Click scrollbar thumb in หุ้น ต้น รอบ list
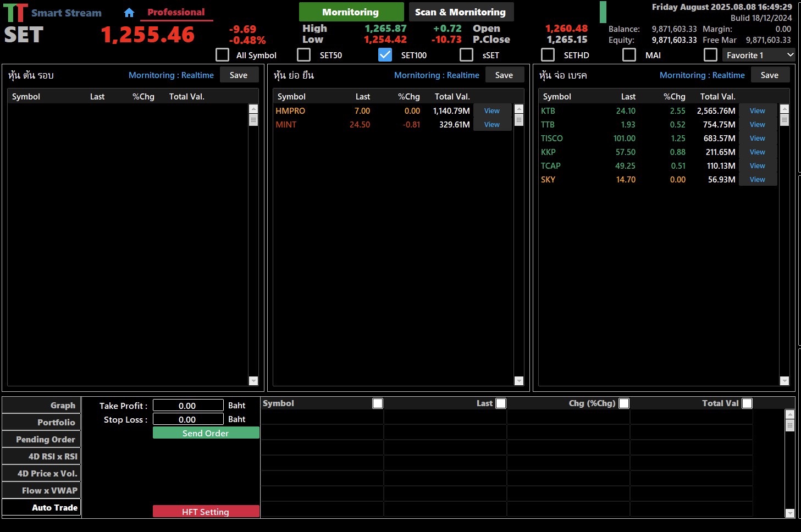Image resolution: width=801 pixels, height=532 pixels. pyautogui.click(x=253, y=120)
